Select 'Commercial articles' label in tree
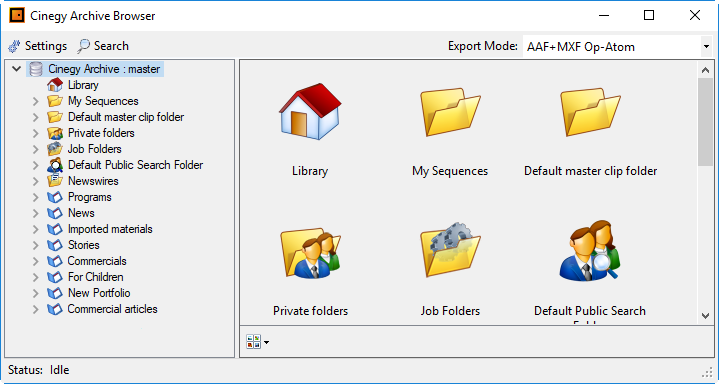The width and height of the screenshot is (719, 384). point(112,309)
